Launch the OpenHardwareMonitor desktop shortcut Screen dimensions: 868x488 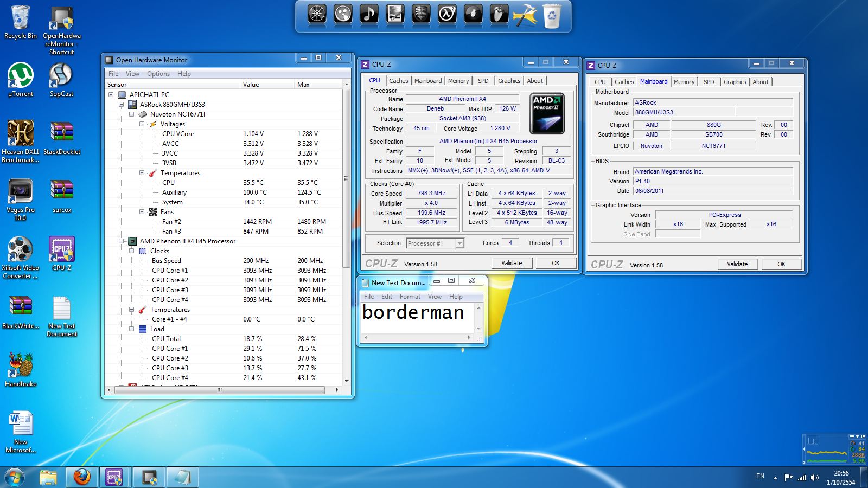[x=62, y=31]
